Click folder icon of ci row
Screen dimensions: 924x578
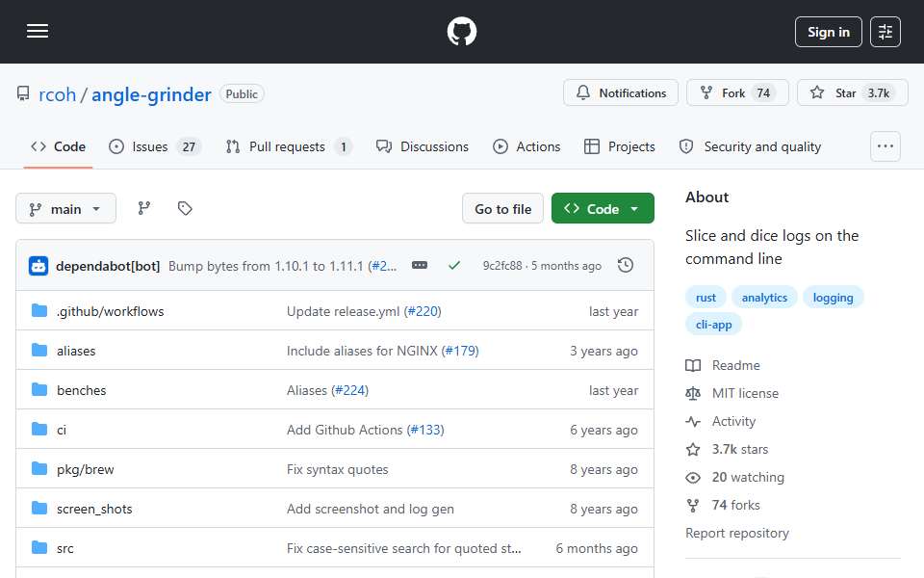coord(38,429)
